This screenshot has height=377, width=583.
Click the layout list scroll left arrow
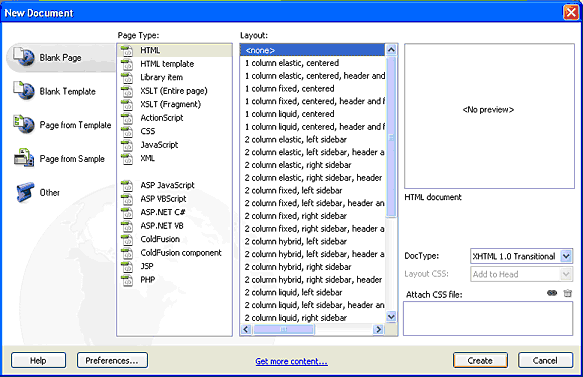click(246, 329)
